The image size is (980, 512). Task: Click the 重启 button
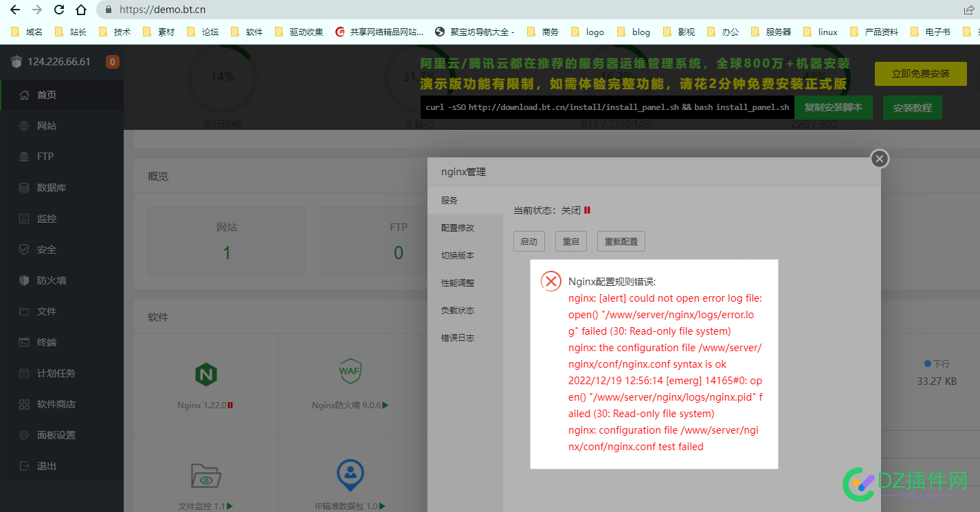[571, 241]
